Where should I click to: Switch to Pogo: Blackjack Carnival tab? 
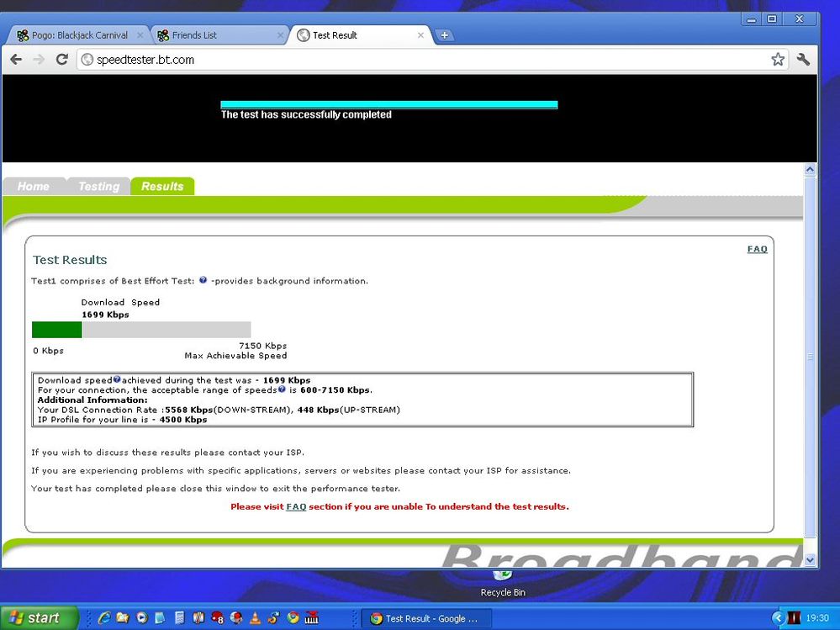78,35
